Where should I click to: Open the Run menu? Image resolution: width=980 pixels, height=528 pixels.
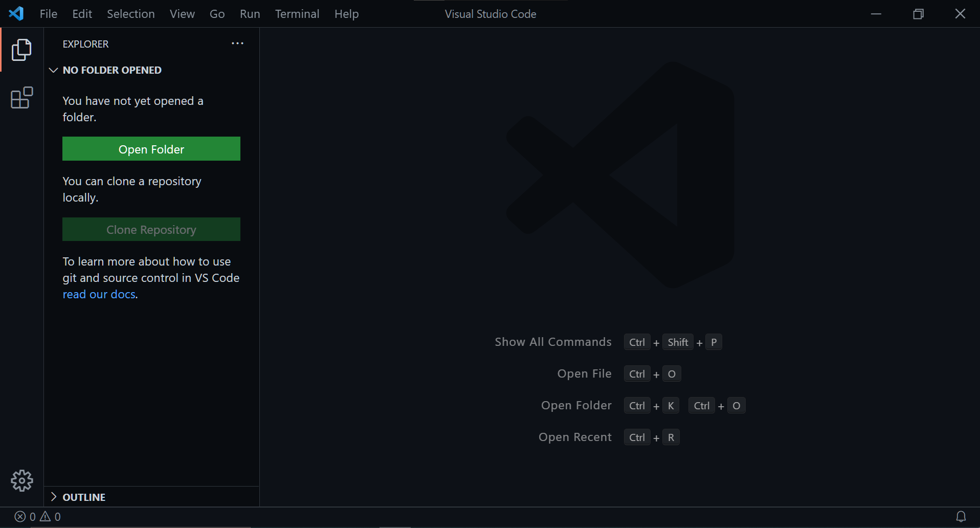250,14
